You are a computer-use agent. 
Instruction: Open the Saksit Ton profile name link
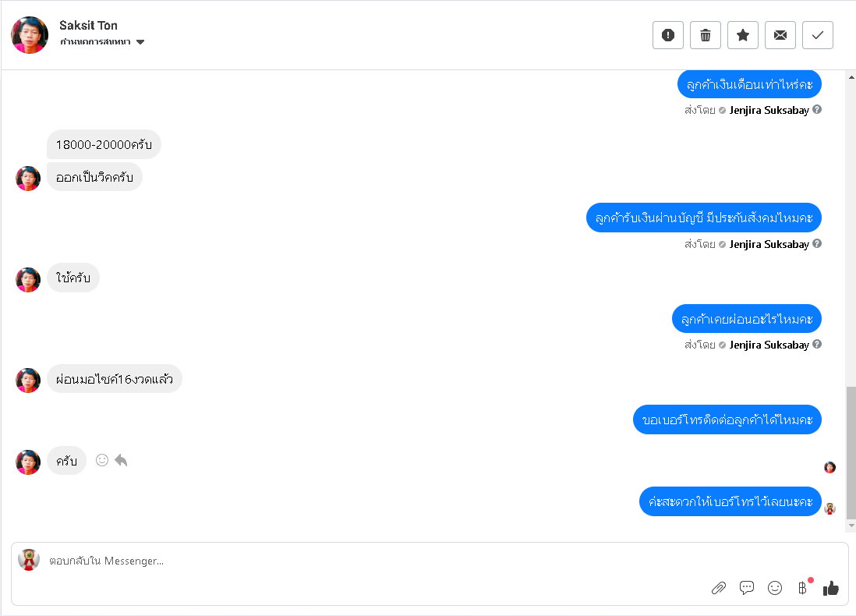pyautogui.click(x=88, y=26)
